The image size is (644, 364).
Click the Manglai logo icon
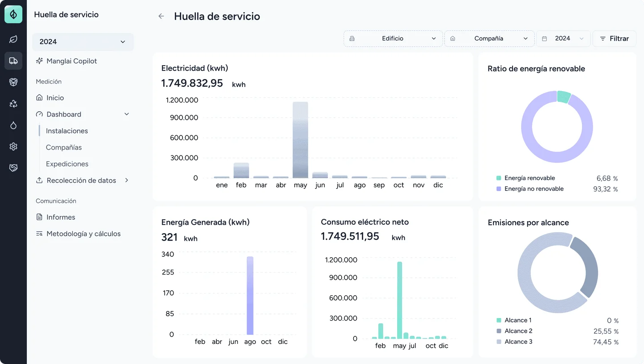pyautogui.click(x=13, y=15)
